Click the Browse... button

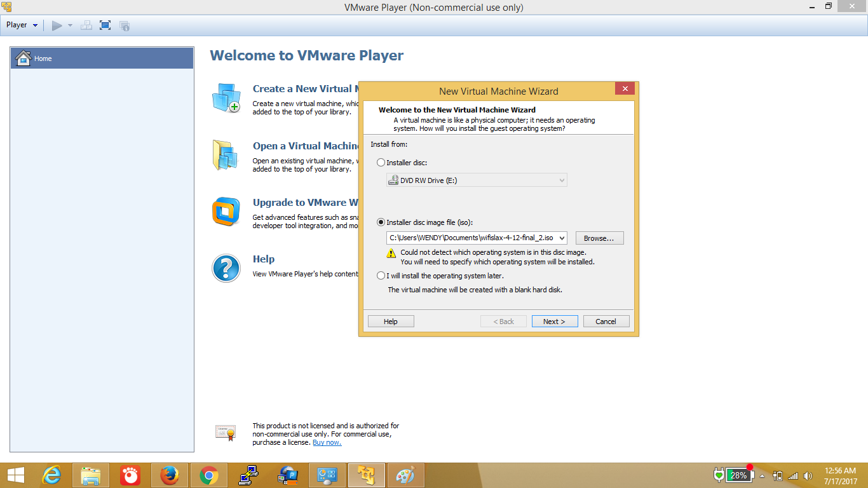click(x=599, y=238)
